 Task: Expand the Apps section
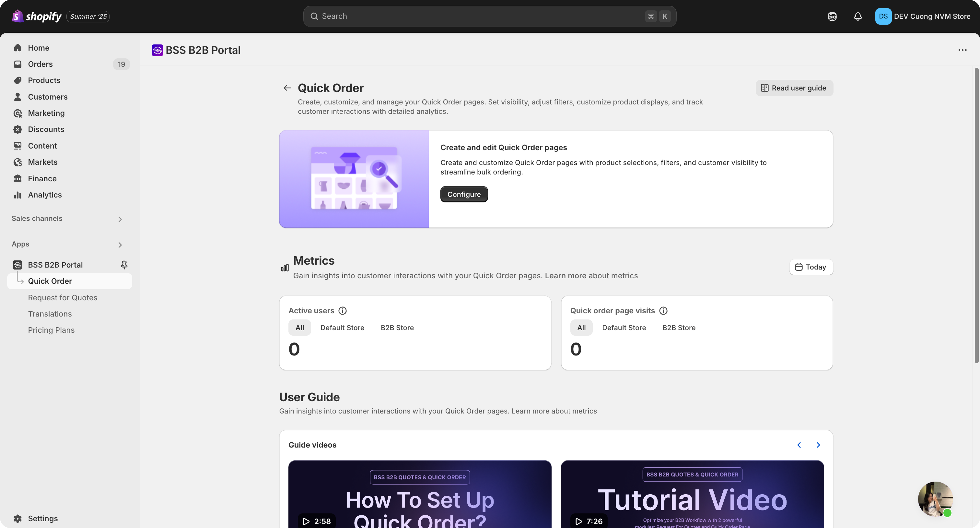coord(120,245)
